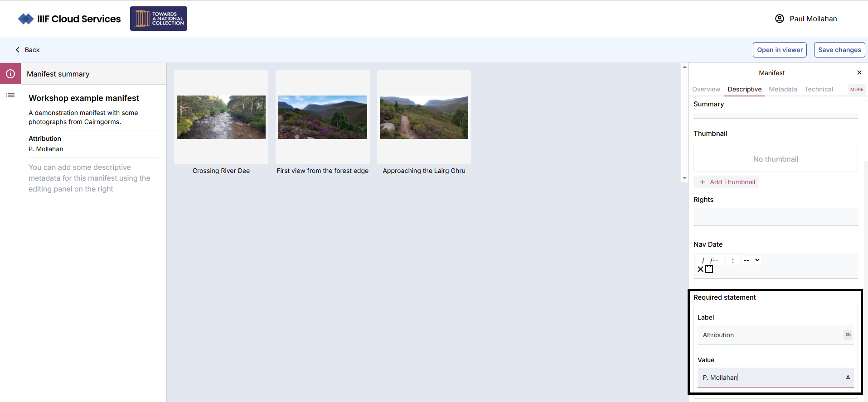Click the Open in viewer button

[x=780, y=50]
